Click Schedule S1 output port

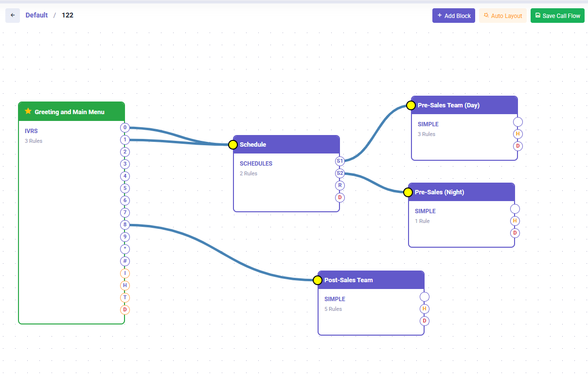340,161
